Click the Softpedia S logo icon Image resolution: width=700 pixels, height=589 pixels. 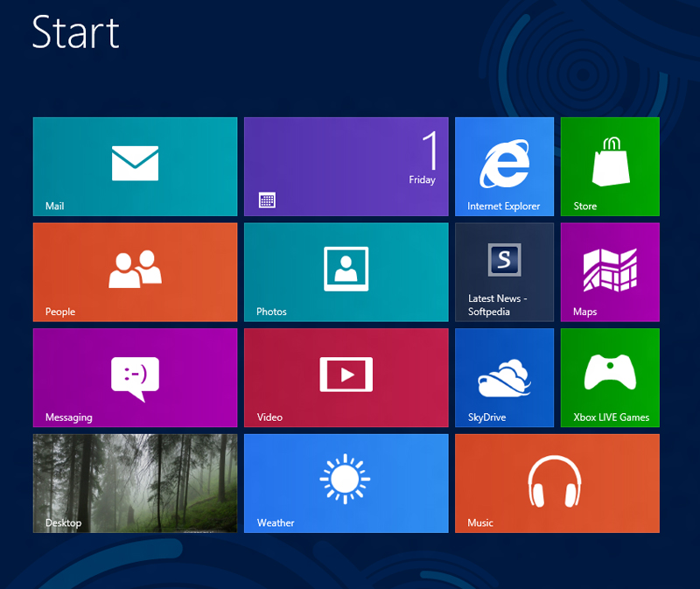(x=505, y=260)
